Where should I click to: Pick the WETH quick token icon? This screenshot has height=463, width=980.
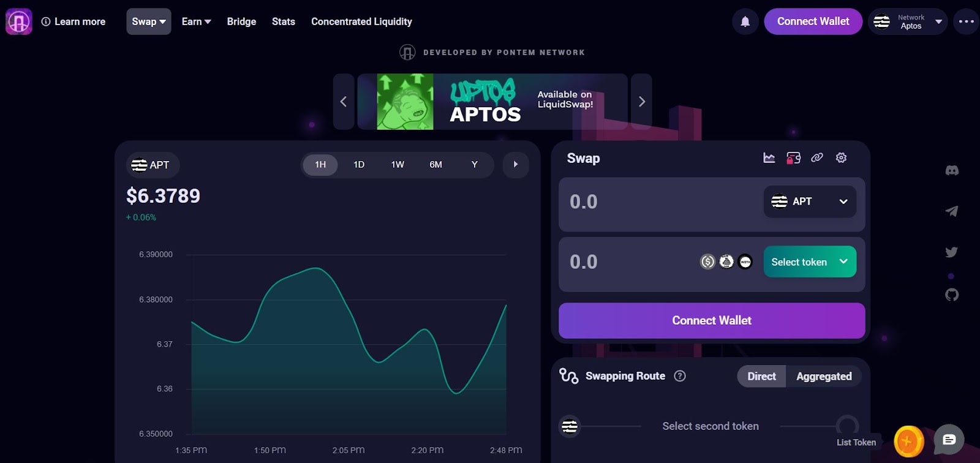point(745,262)
